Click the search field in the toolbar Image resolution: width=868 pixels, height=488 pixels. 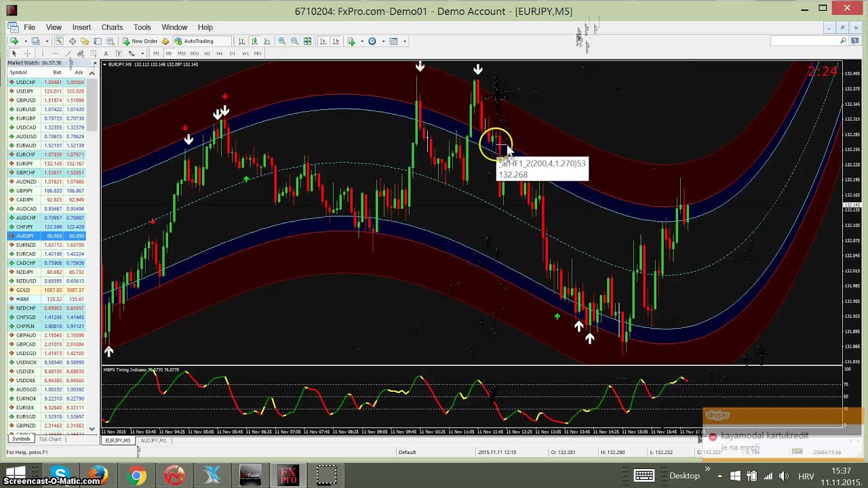pyautogui.click(x=804, y=41)
